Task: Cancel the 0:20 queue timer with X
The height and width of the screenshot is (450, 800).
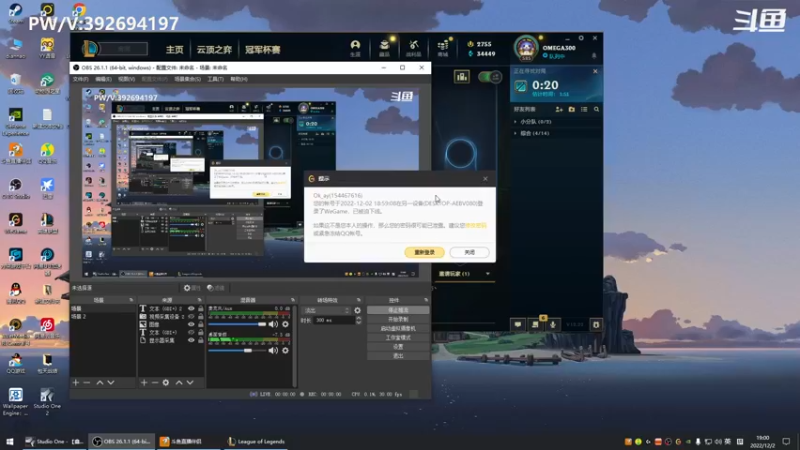Action: click(595, 71)
